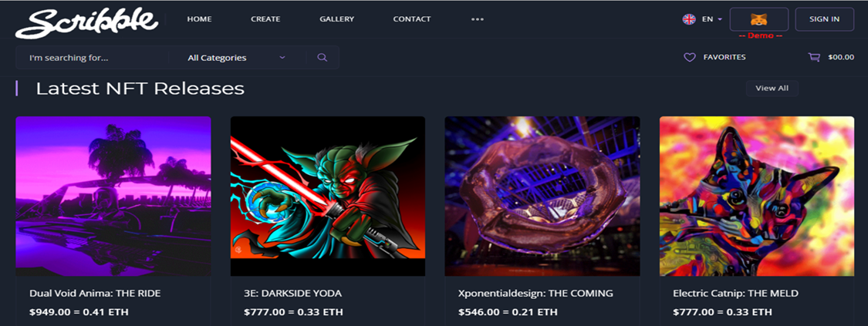868x326 pixels.
Task: Open the MetaMask fox wallet button
Action: [x=759, y=19]
